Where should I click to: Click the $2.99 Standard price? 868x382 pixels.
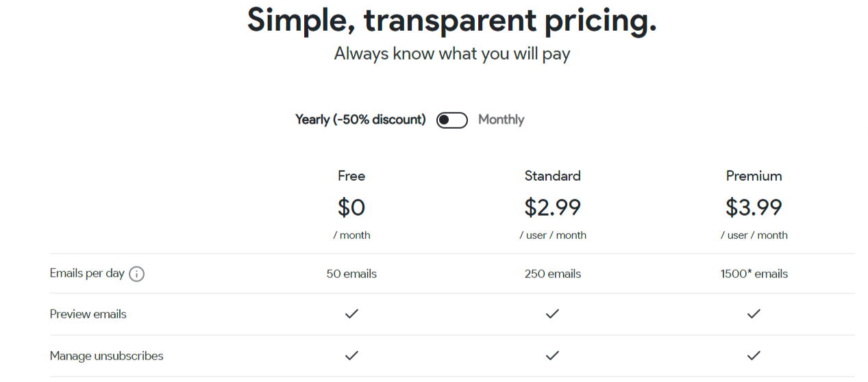point(552,207)
